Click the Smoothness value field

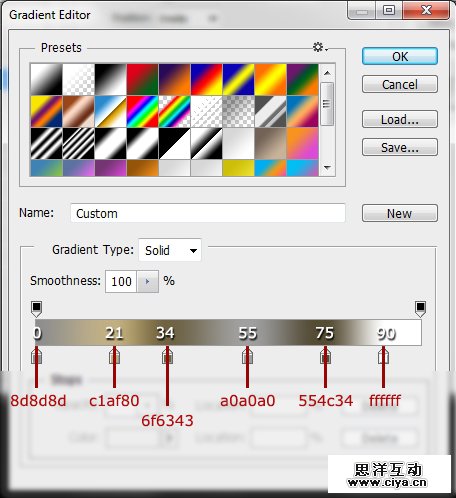[x=121, y=281]
